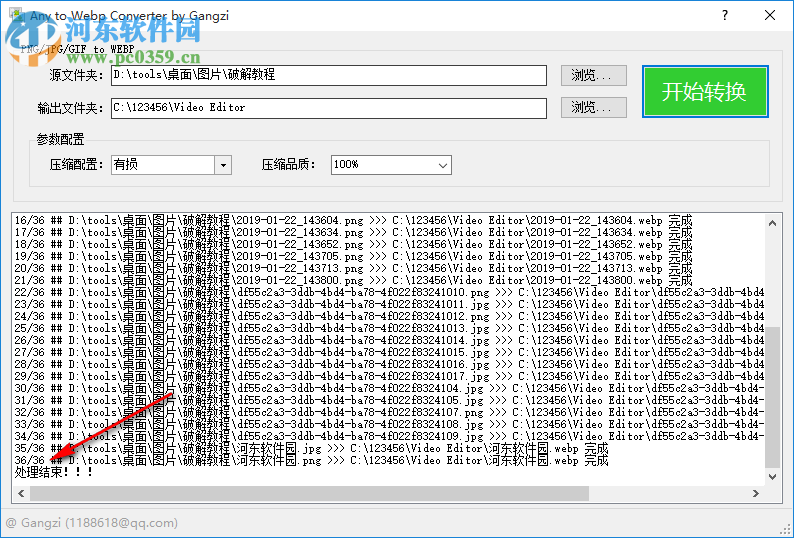Open the 压缩配置 compression mode dropdown arrow
Viewport: 794px width, 538px height.
click(x=223, y=165)
